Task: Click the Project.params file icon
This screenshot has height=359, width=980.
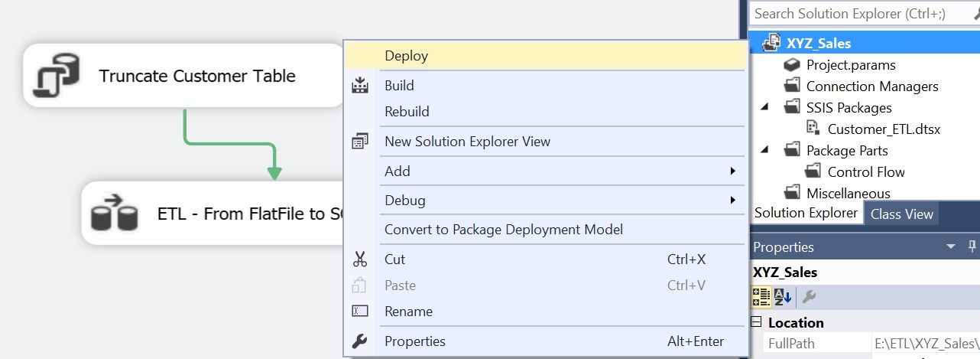Action: [x=793, y=65]
